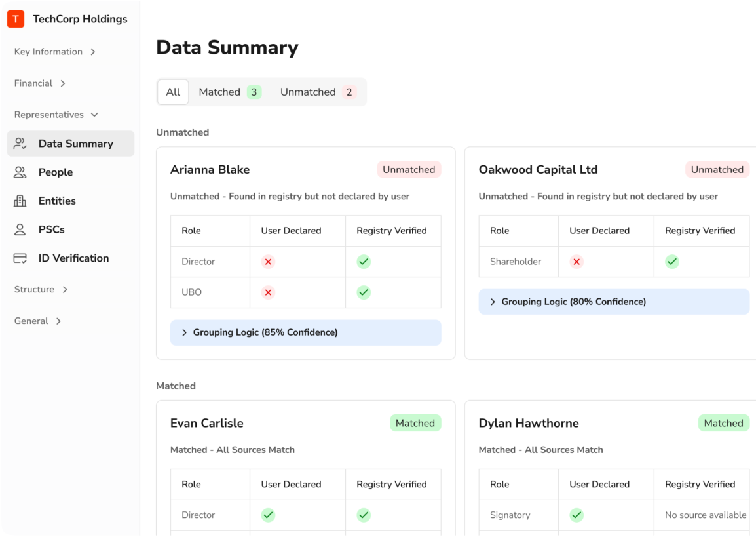Screen dimensions: 756x537
Task: Click the PSCs person icon
Action: click(20, 229)
